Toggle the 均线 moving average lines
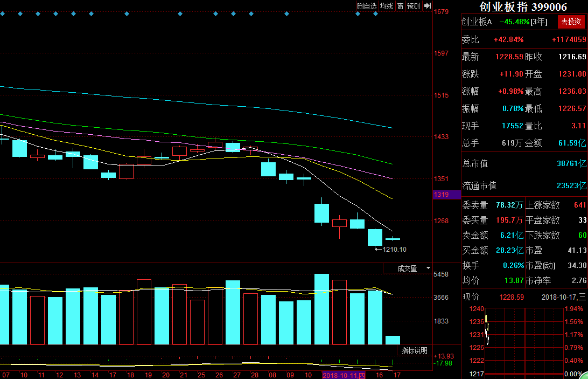 387,6
